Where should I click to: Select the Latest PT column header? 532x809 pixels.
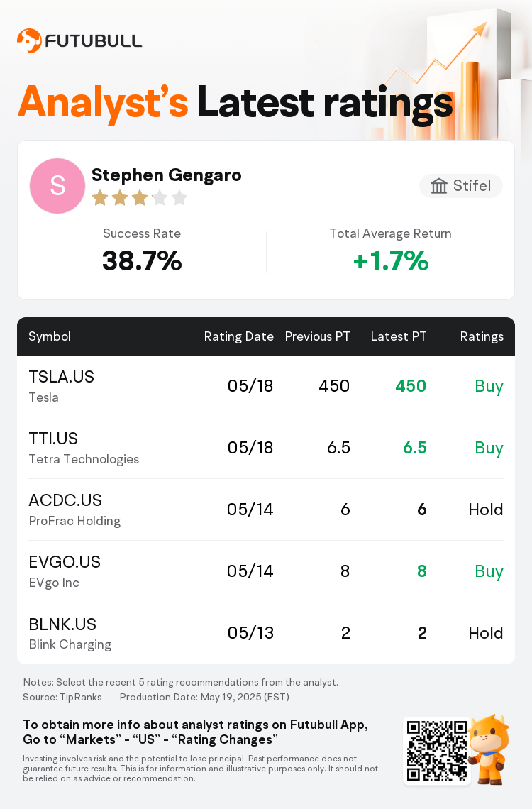click(399, 336)
